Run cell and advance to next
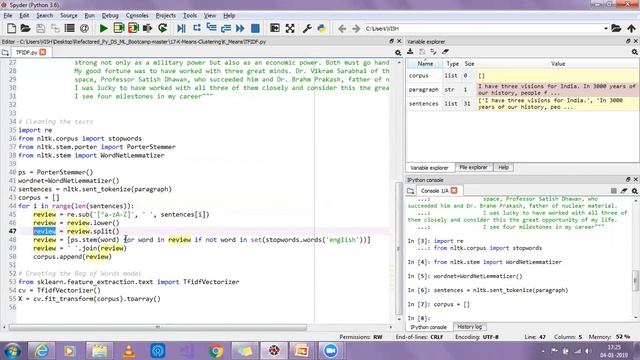Image resolution: width=640 pixels, height=360 pixels. pyautogui.click(x=133, y=28)
